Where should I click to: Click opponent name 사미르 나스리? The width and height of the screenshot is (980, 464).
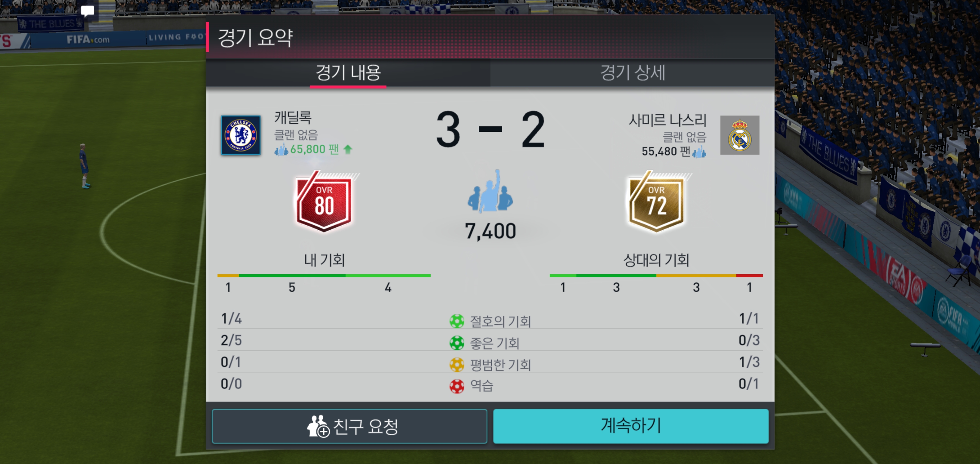click(x=667, y=120)
